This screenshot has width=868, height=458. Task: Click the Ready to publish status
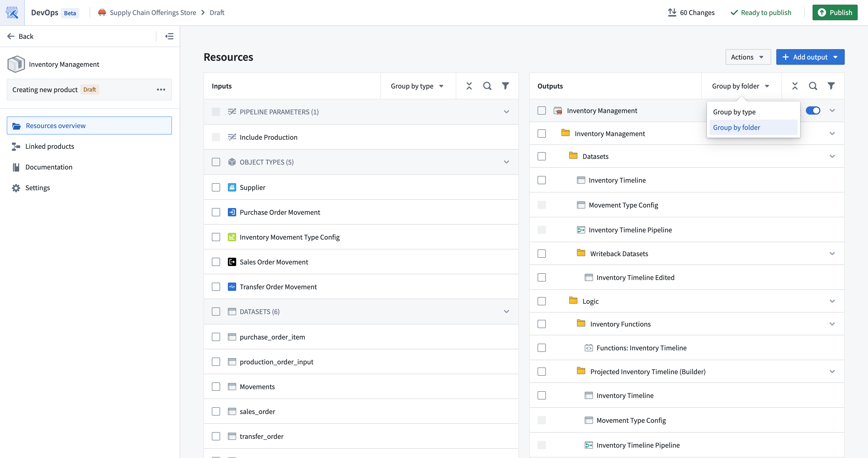click(x=761, y=12)
